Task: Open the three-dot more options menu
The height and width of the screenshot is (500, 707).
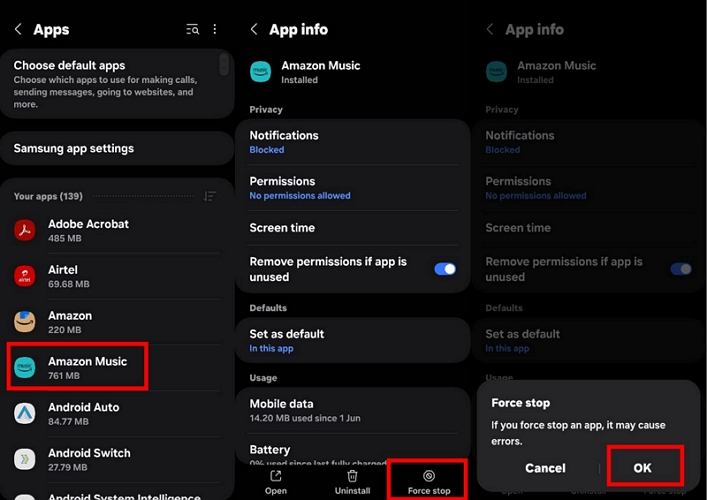Action: pos(215,30)
